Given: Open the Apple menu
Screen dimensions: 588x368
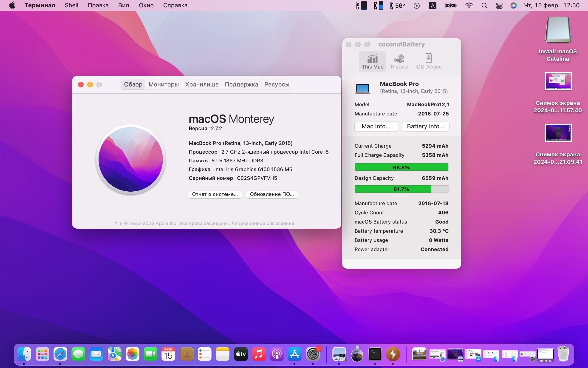Looking at the screenshot, I should [x=12, y=5].
